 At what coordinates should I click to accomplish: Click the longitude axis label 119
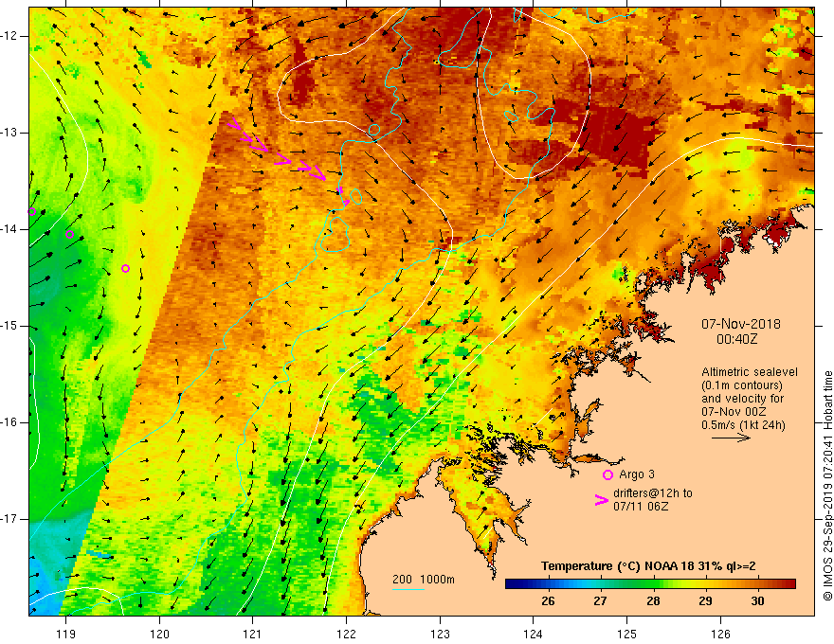pyautogui.click(x=66, y=634)
